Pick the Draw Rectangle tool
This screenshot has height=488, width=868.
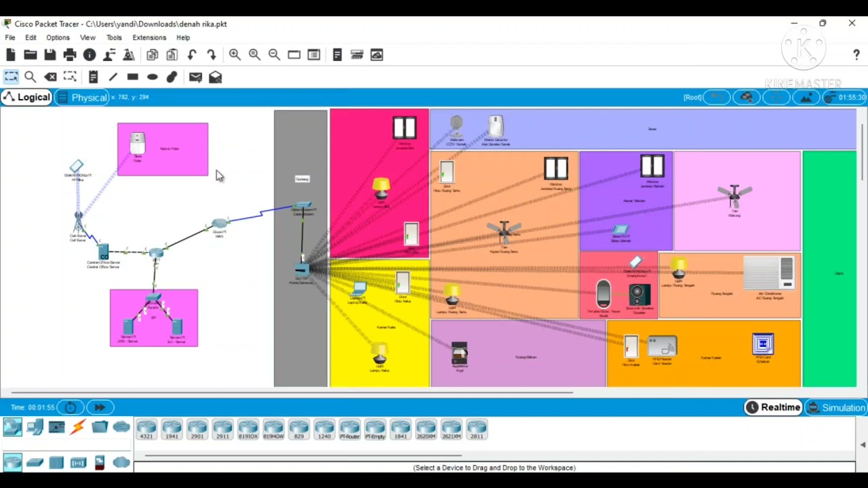(133, 77)
